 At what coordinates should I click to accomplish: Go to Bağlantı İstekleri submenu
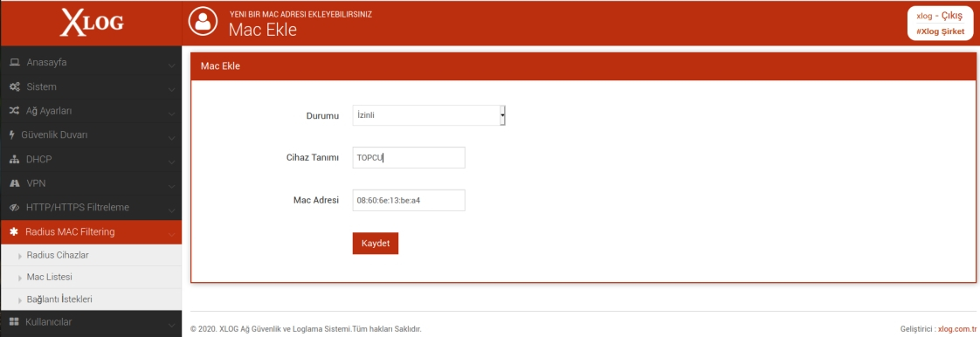91,299
